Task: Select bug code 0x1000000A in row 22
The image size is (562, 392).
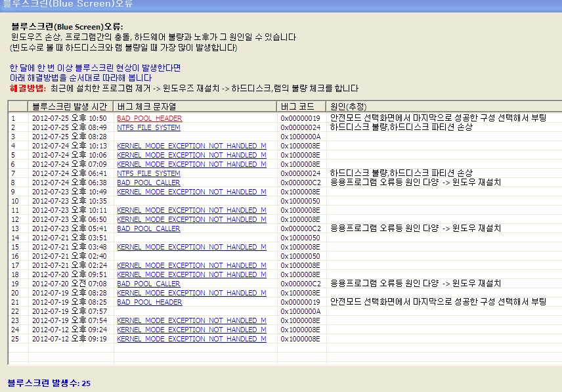Action: click(x=300, y=311)
